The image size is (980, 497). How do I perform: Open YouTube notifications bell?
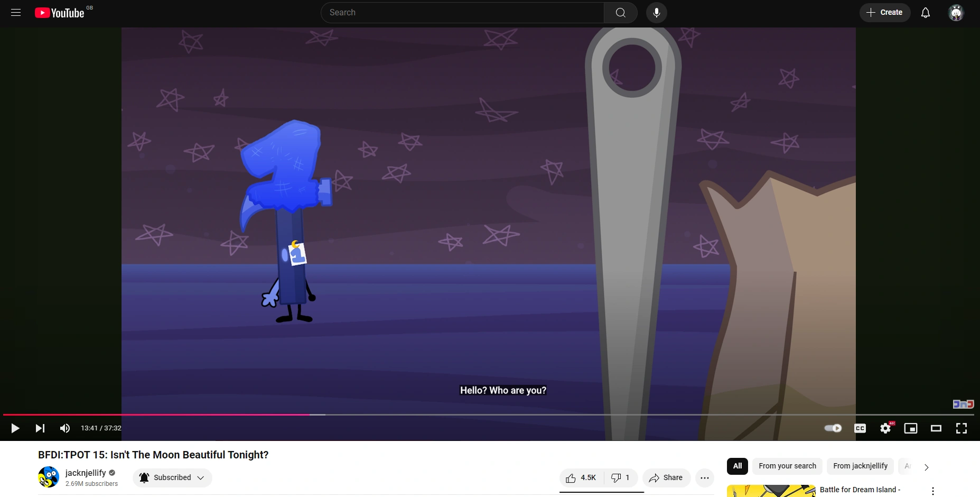pos(925,12)
